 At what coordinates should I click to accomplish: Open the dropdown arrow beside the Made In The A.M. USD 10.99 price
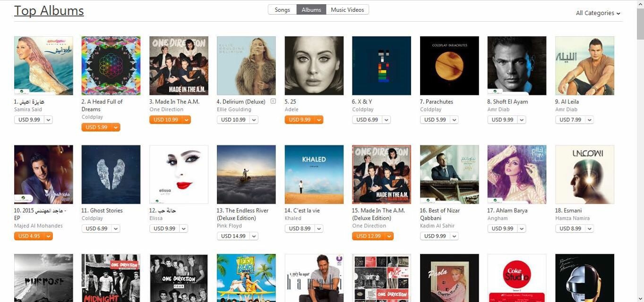[x=187, y=120]
